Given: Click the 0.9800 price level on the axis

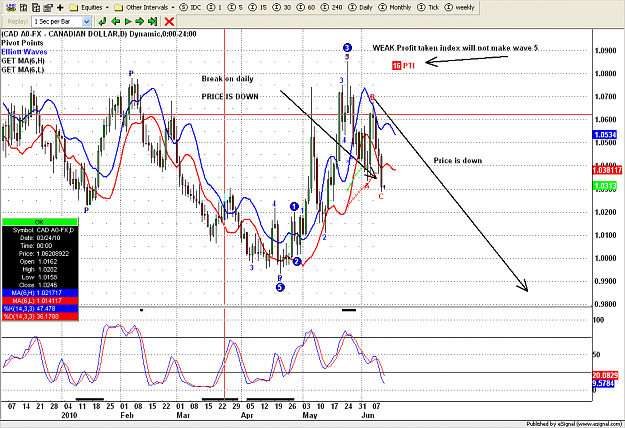Looking at the screenshot, I should 605,304.
